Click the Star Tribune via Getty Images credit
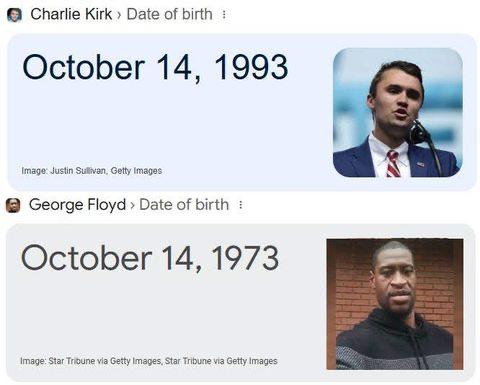The width and height of the screenshot is (480, 385). pyautogui.click(x=149, y=361)
